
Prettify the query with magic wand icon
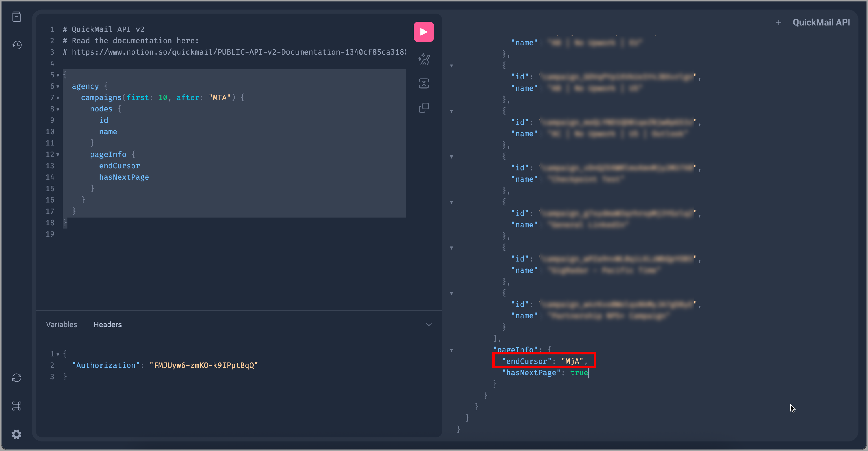click(424, 59)
